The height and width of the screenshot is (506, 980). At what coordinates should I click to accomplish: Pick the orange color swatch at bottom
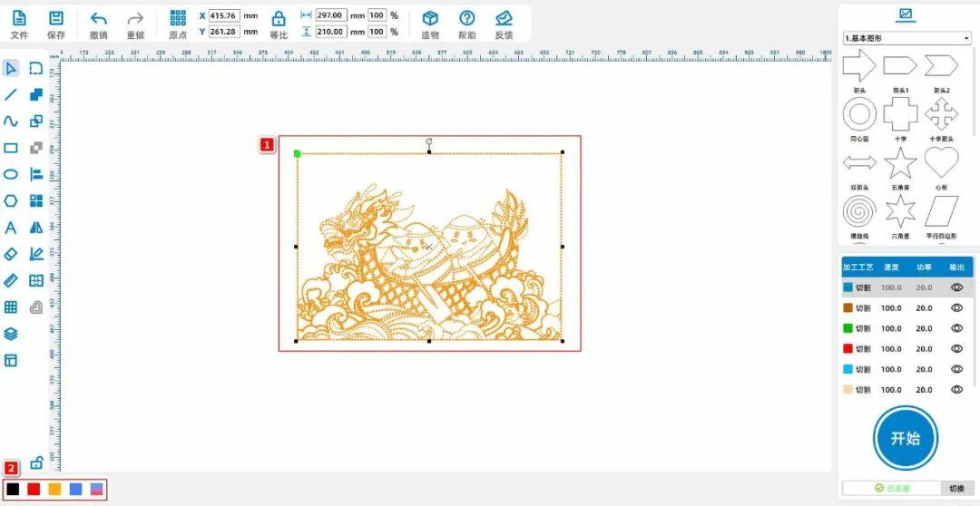tap(54, 489)
